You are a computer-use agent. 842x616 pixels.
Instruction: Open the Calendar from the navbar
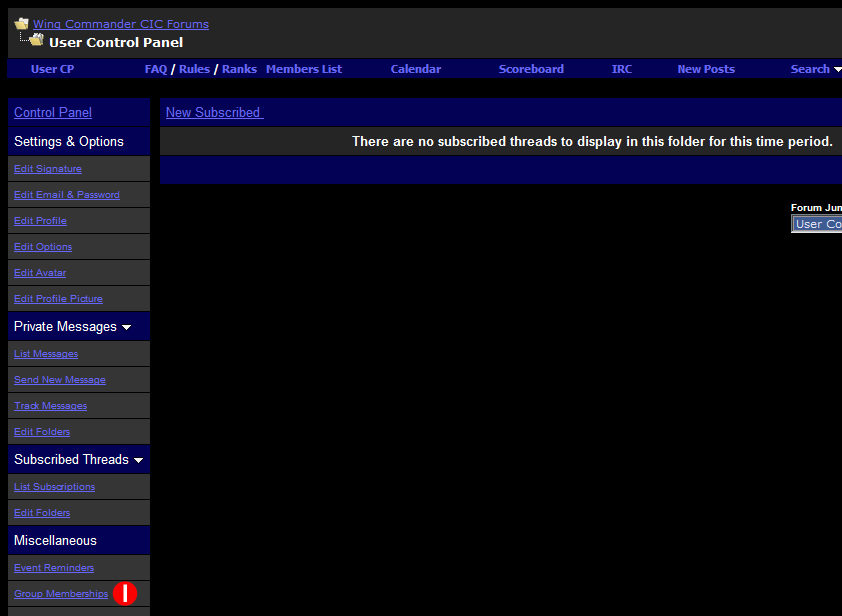415,69
